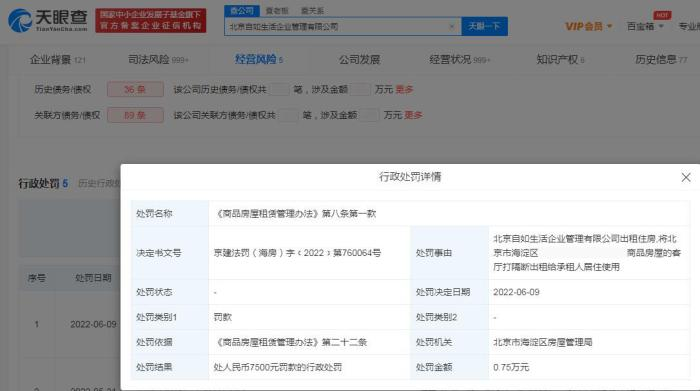Clear the search box with the x icon
The image size is (700, 391).
(x=451, y=26)
